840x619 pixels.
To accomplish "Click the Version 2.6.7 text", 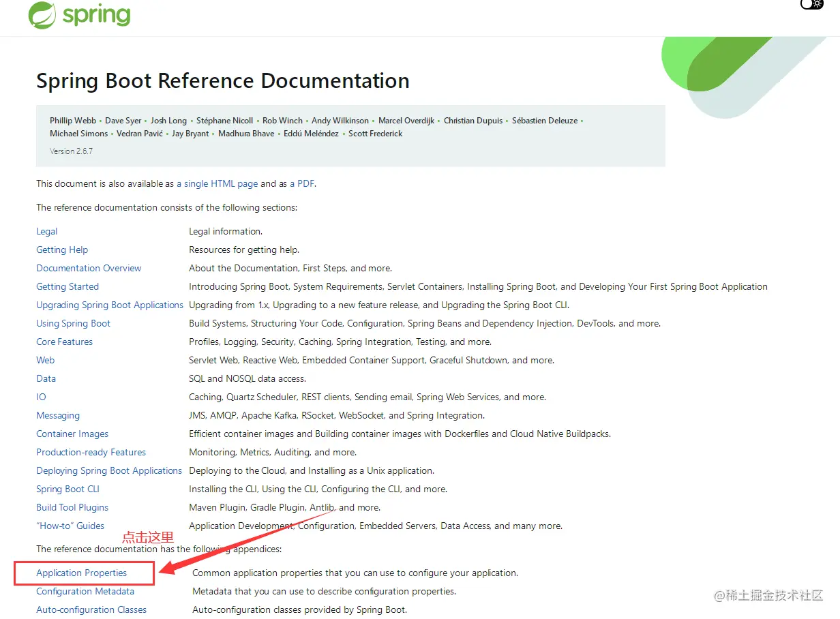I will [71, 151].
